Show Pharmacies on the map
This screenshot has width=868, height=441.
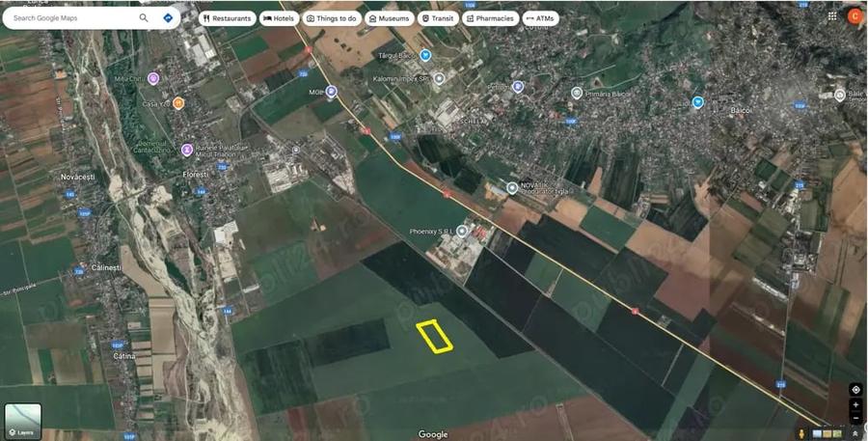click(489, 18)
